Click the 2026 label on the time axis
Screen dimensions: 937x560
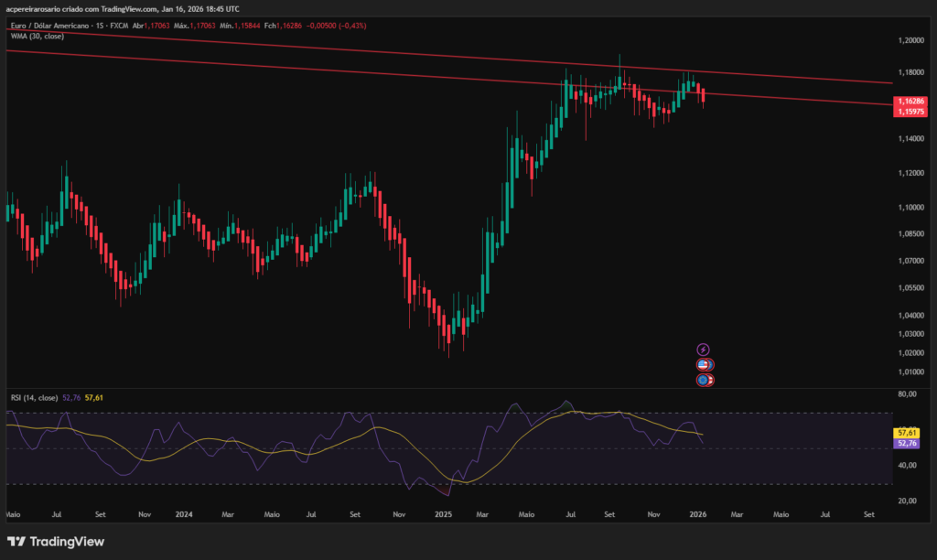coord(696,514)
